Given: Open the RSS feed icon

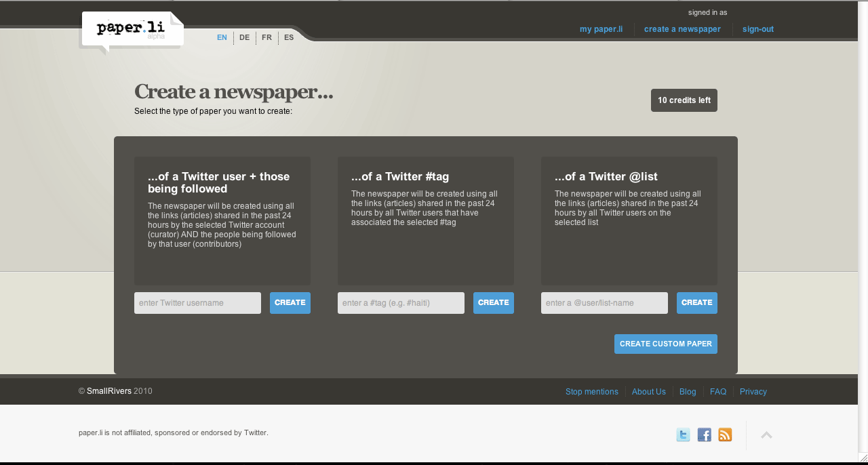Looking at the screenshot, I should (x=725, y=435).
